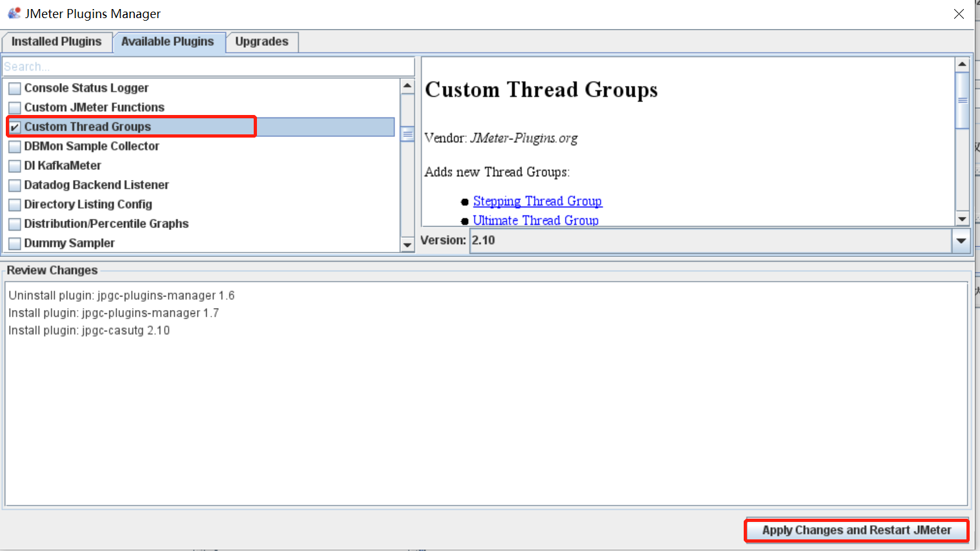
Task: Click the description pane scrollbar thumb
Action: (x=962, y=100)
